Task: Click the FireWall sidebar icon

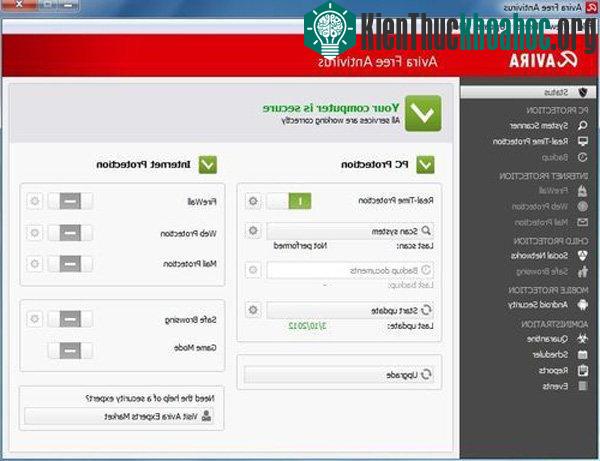Action: (582, 191)
